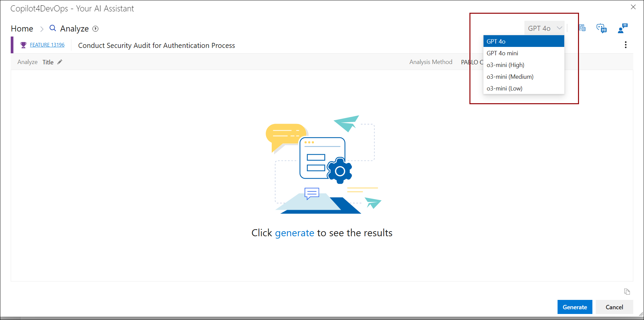The height and width of the screenshot is (320, 644).
Task: Click the Generate button
Action: click(x=575, y=307)
